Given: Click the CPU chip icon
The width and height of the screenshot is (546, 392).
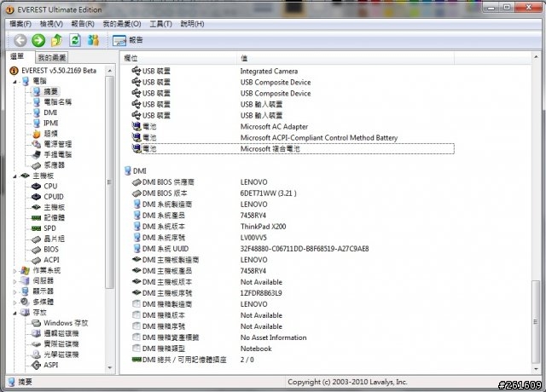Looking at the screenshot, I should 36,186.
